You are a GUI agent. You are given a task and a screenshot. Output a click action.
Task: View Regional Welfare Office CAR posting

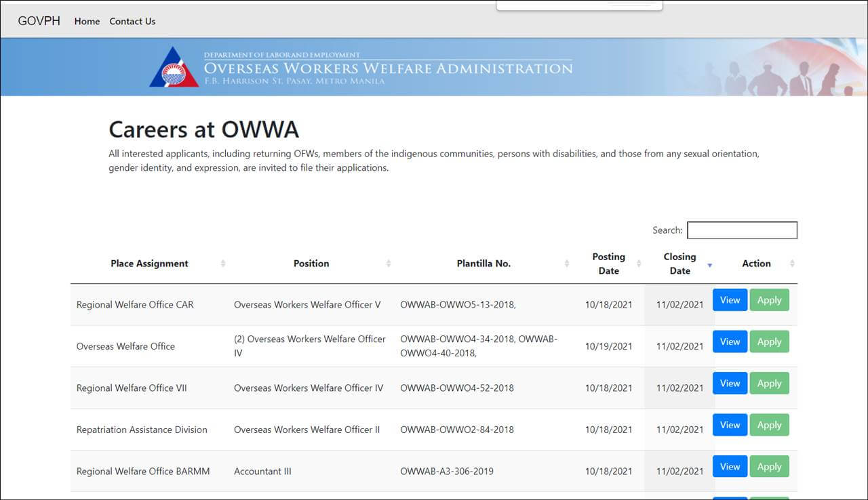point(730,300)
